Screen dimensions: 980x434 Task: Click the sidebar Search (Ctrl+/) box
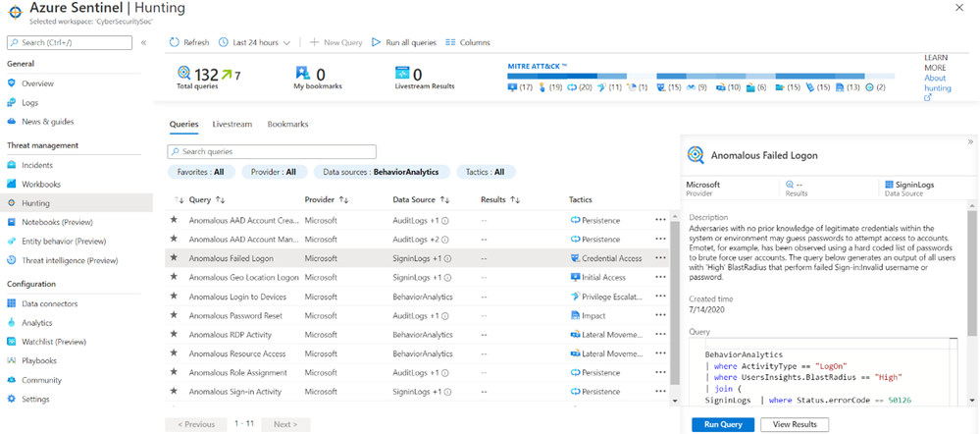pyautogui.click(x=70, y=42)
